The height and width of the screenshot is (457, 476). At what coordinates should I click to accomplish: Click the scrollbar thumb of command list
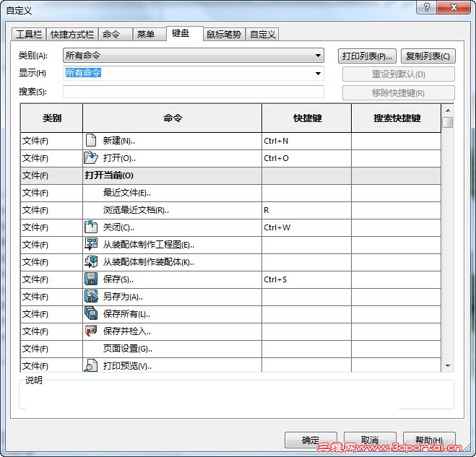pos(448,122)
